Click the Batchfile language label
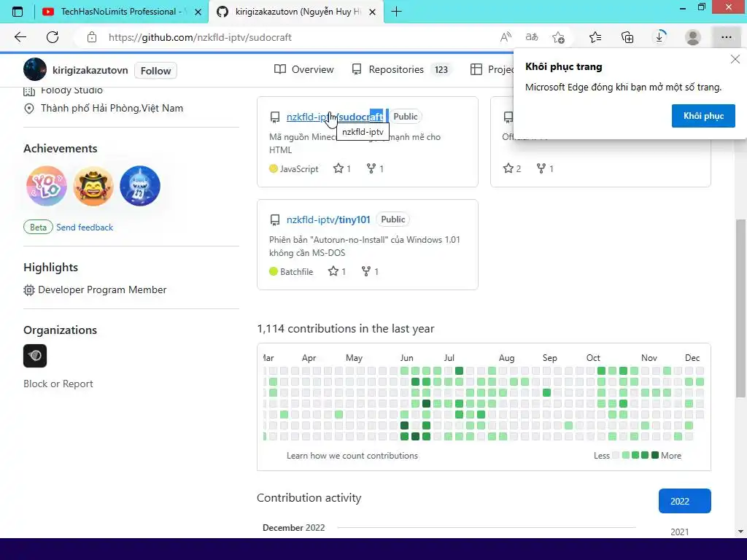Screen dimensions: 747x560 point(296,271)
